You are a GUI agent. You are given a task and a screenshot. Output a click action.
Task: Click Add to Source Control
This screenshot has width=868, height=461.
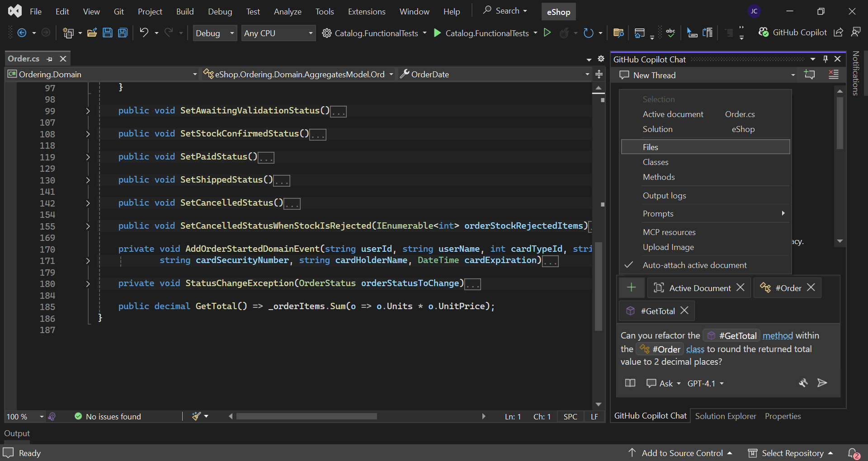coord(682,453)
